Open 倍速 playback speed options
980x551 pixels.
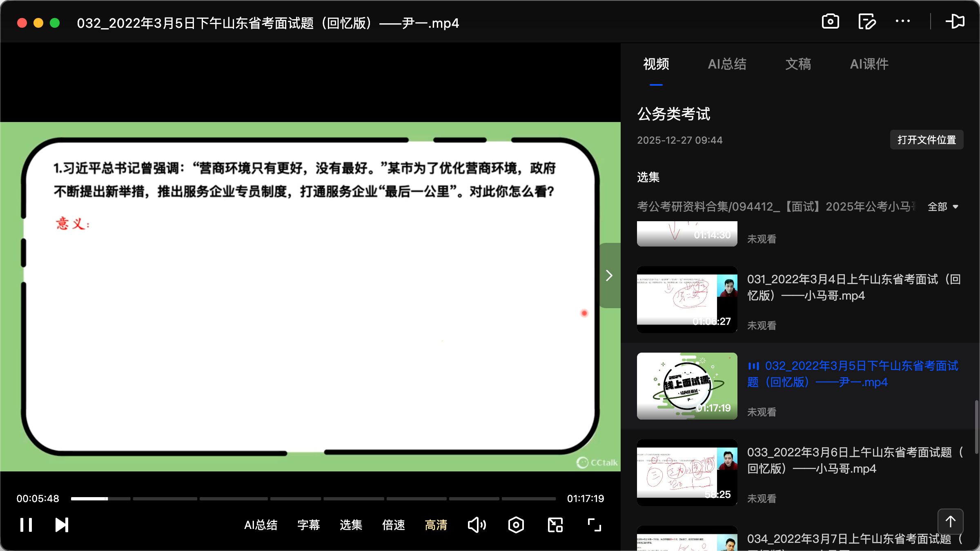pyautogui.click(x=393, y=525)
